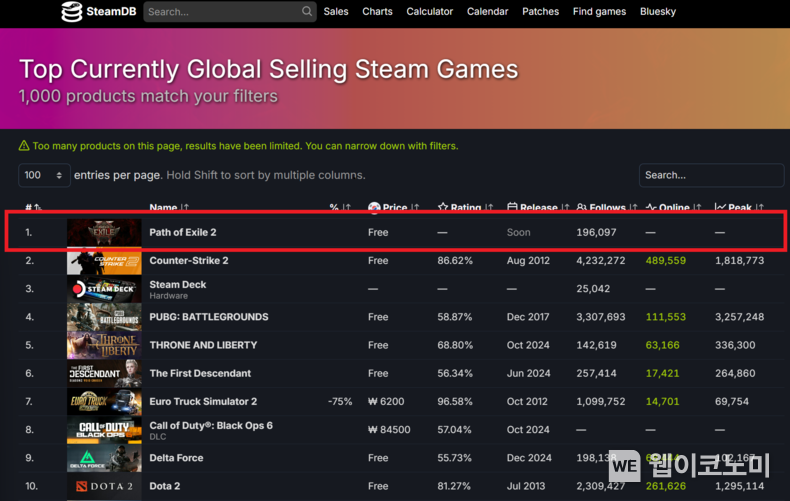The height and width of the screenshot is (501, 790).
Task: Click the Path of Exile 2 thumbnail
Action: [104, 232]
